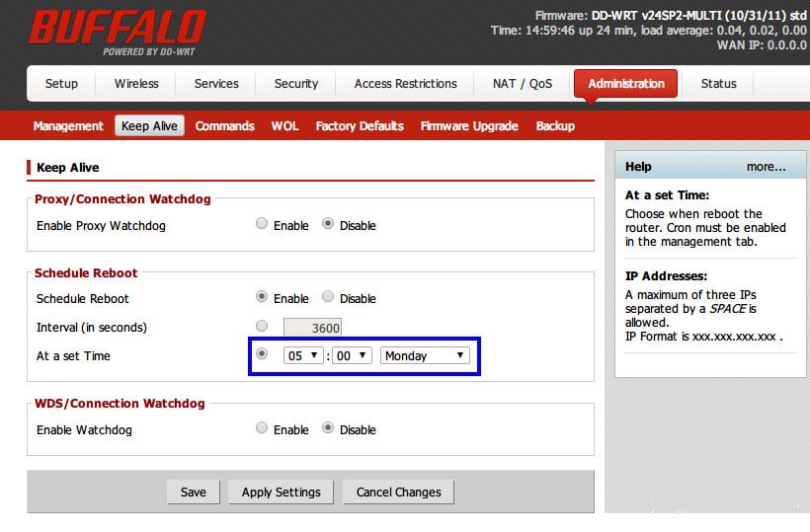Open Firmware Upgrade sub-tab

[469, 126]
